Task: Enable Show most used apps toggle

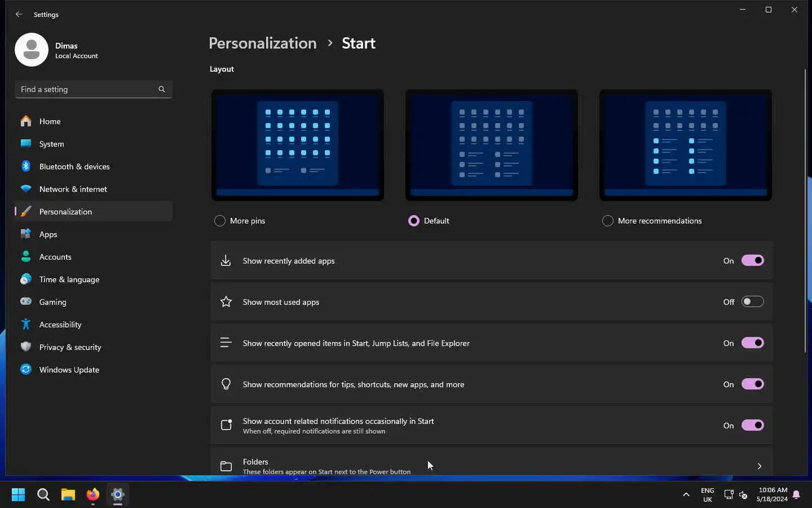Action: pyautogui.click(x=752, y=301)
